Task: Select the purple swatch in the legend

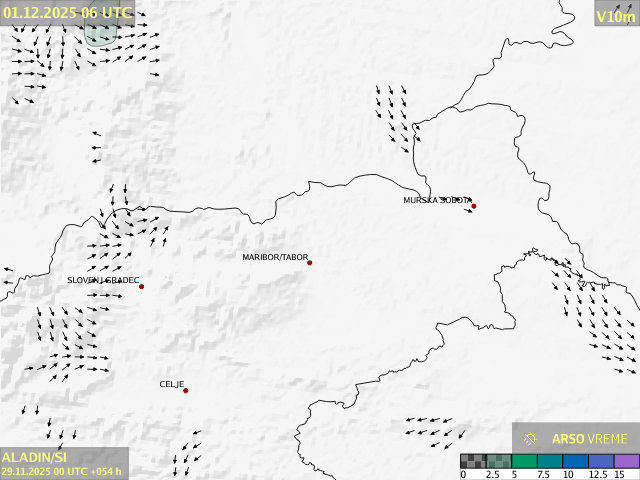Action: [x=626, y=461]
